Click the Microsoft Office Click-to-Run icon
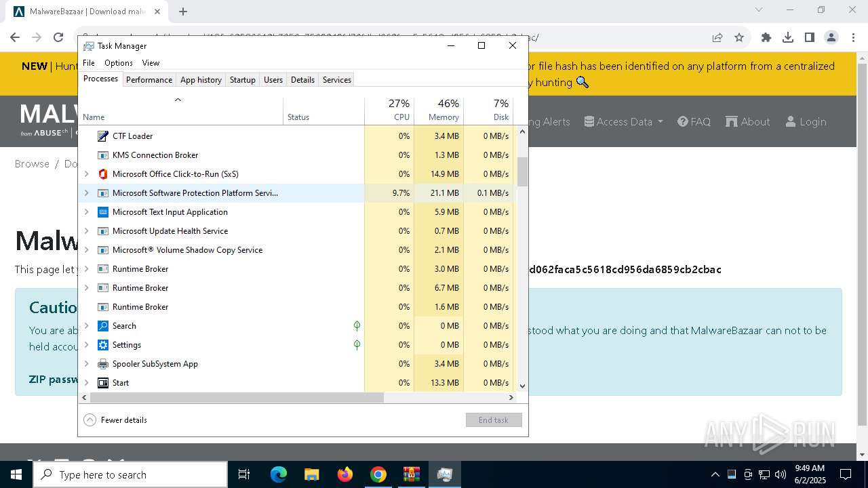Screen dimensions: 868x488 103,174
